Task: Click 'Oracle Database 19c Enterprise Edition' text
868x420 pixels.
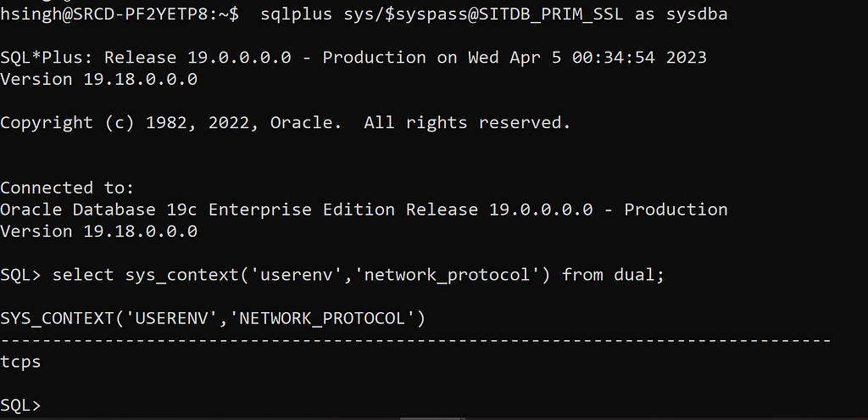Action: [x=198, y=210]
